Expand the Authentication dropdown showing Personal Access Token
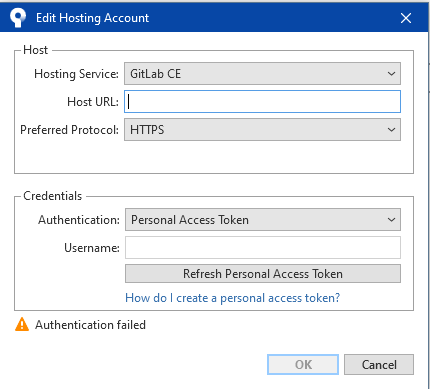This screenshot has height=389, width=430. click(263, 220)
